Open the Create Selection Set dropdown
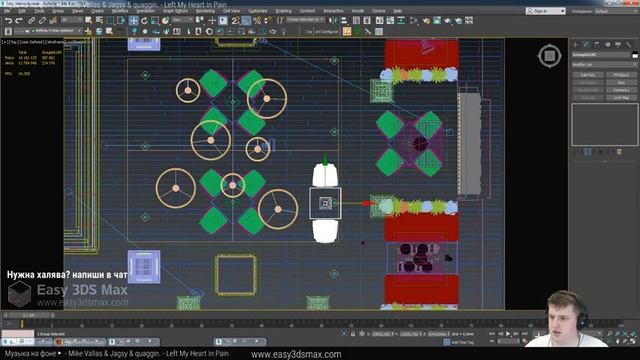This screenshot has width=640, height=360. (x=305, y=20)
